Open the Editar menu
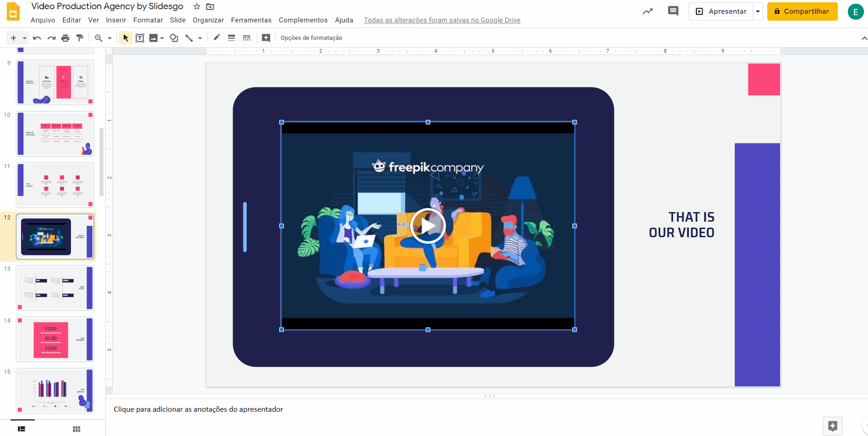Image resolution: width=868 pixels, height=436 pixels. point(72,20)
